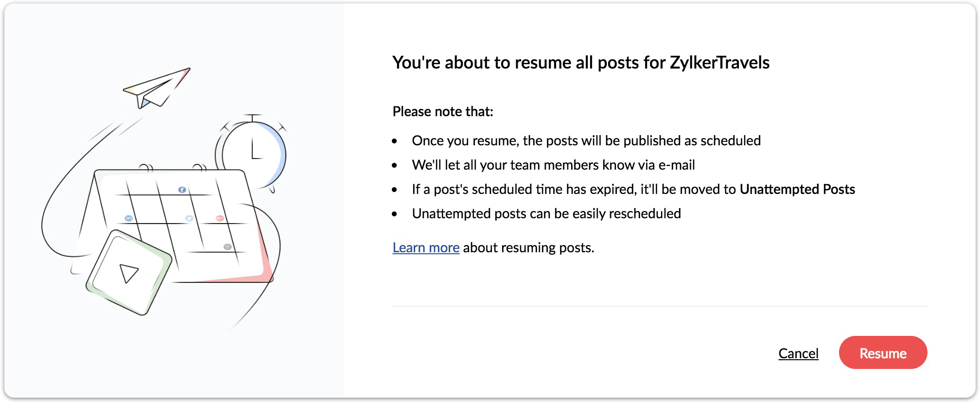This screenshot has height=403, width=980.
Task: Click the "Please note that:" label
Action: (443, 112)
